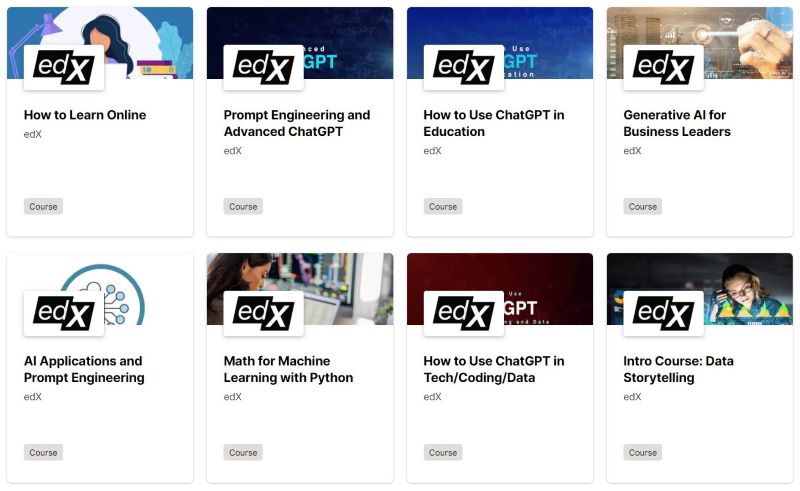Open Generative AI for Business Leaders title
The image size is (800, 491).
click(x=677, y=123)
